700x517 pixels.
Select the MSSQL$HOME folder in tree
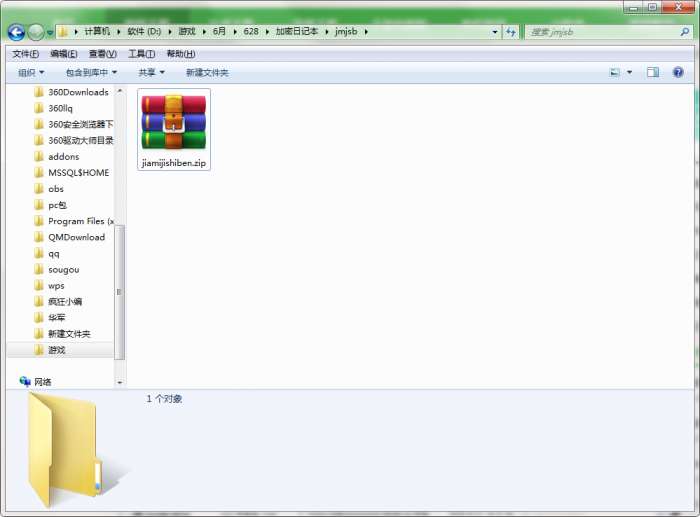coord(71,173)
